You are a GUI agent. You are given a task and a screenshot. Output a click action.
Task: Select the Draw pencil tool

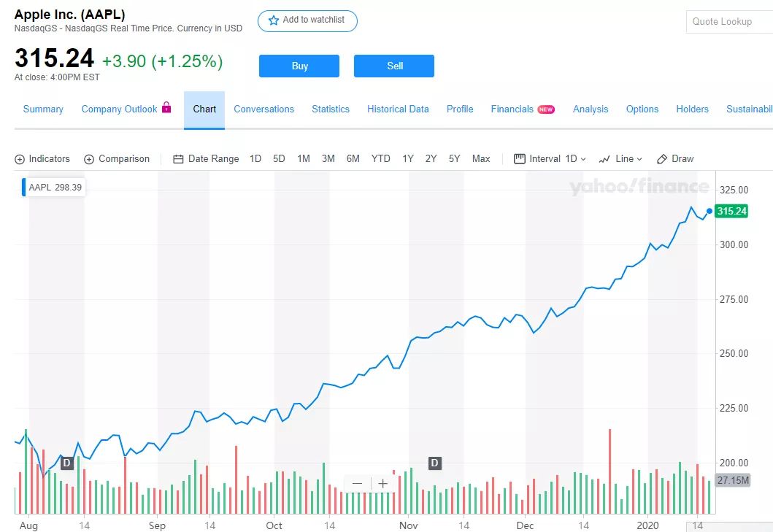662,159
